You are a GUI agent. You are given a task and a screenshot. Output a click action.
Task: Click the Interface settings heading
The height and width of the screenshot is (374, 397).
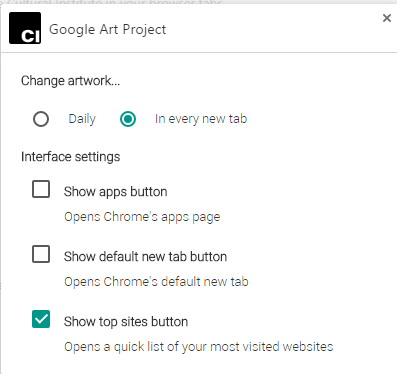click(x=70, y=157)
